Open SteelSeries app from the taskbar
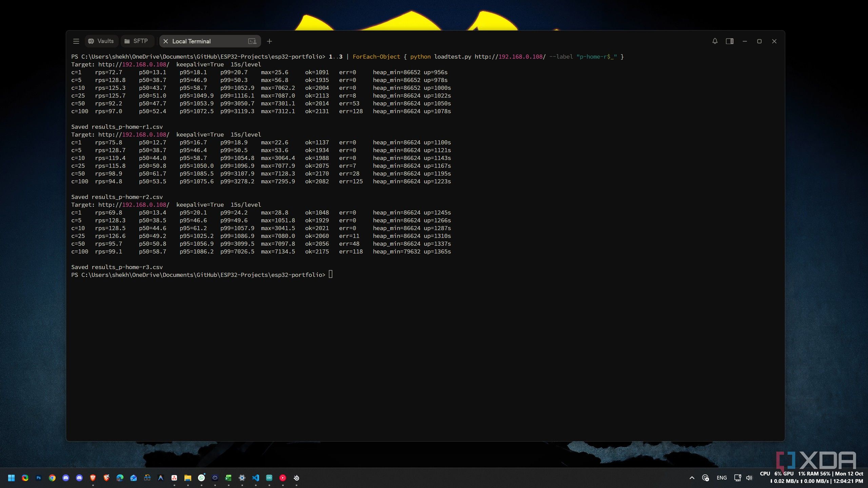The image size is (868, 488). 296,478
